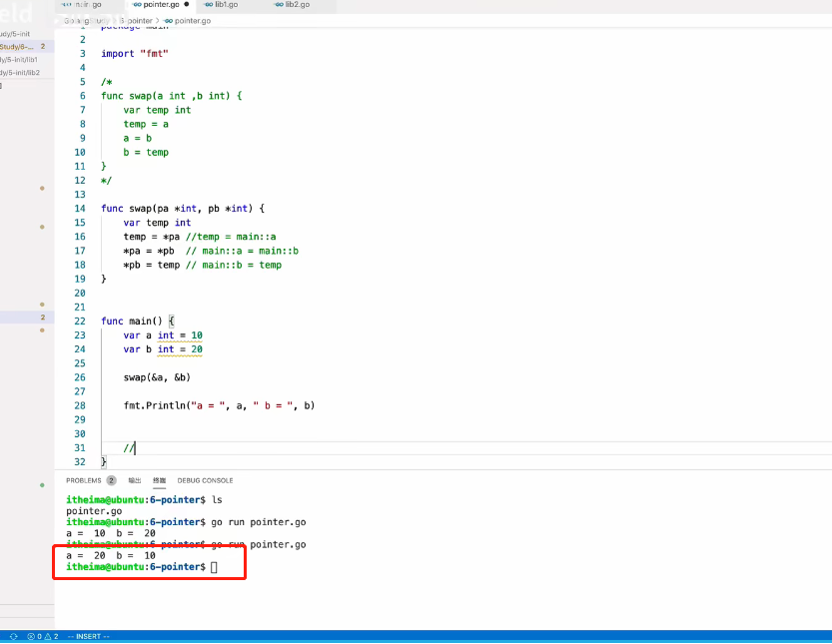Open the DEBUG CONSOLE panel tab
The height and width of the screenshot is (644, 832).
point(205,480)
